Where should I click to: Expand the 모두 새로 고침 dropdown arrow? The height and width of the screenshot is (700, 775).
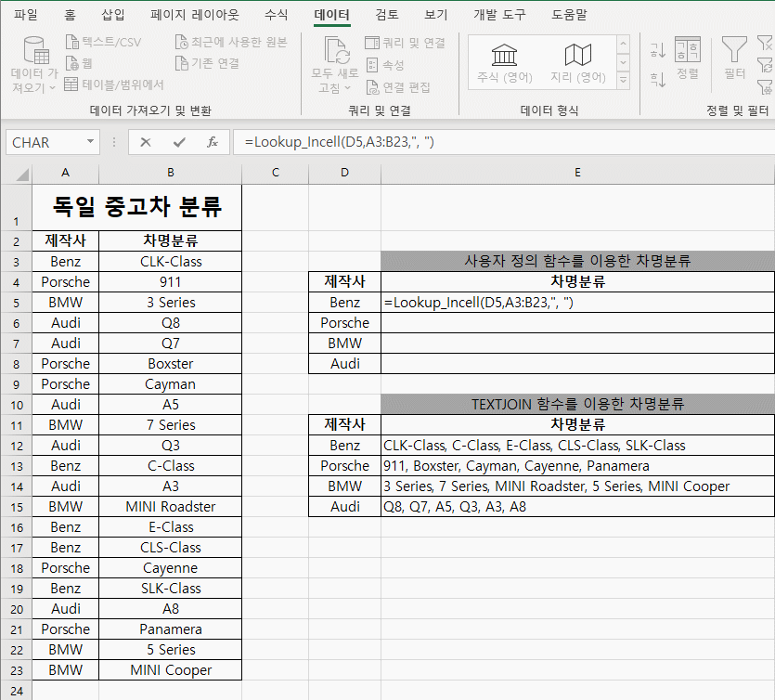tap(347, 88)
